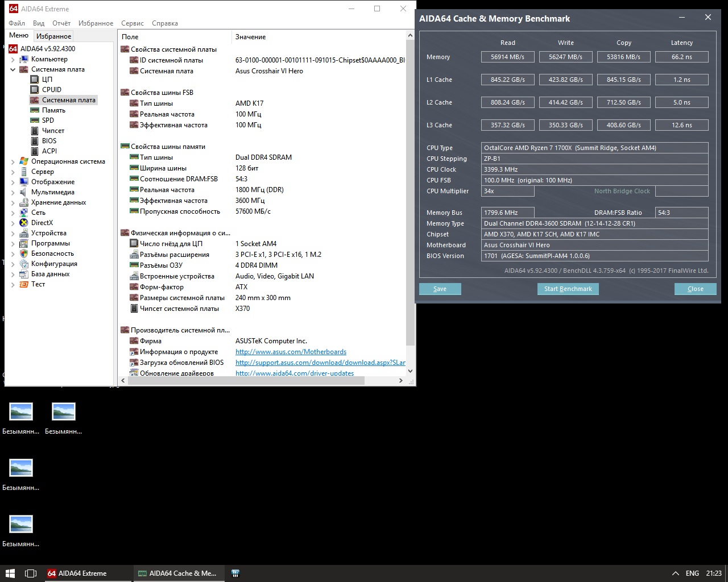Click the Компьютер monitor icon

[24, 59]
